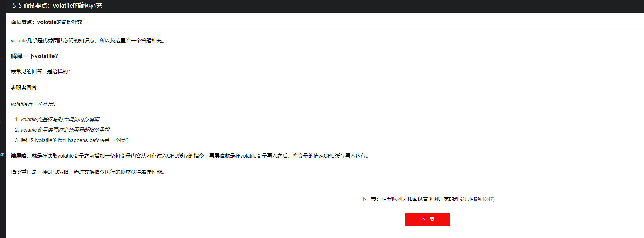This screenshot has height=238, width=644.
Task: Click the 下一节： label before the lesson title
Action: pos(370,199)
